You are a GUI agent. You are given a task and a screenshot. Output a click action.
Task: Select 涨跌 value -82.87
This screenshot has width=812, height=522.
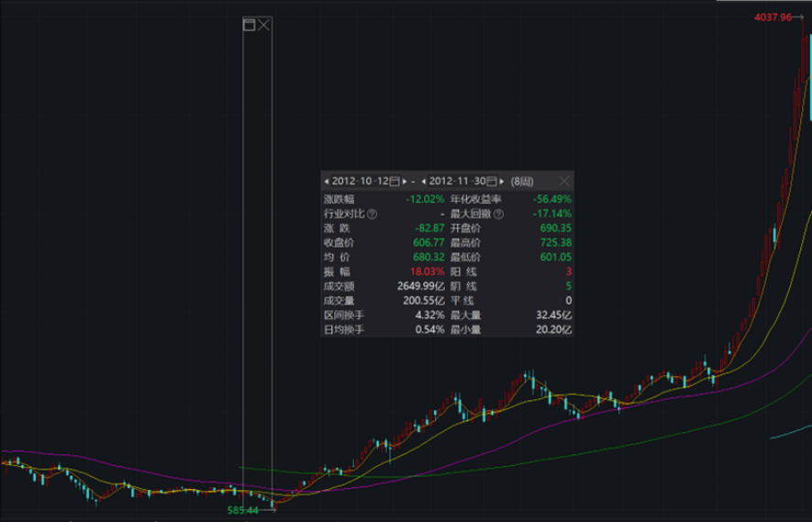click(x=429, y=228)
